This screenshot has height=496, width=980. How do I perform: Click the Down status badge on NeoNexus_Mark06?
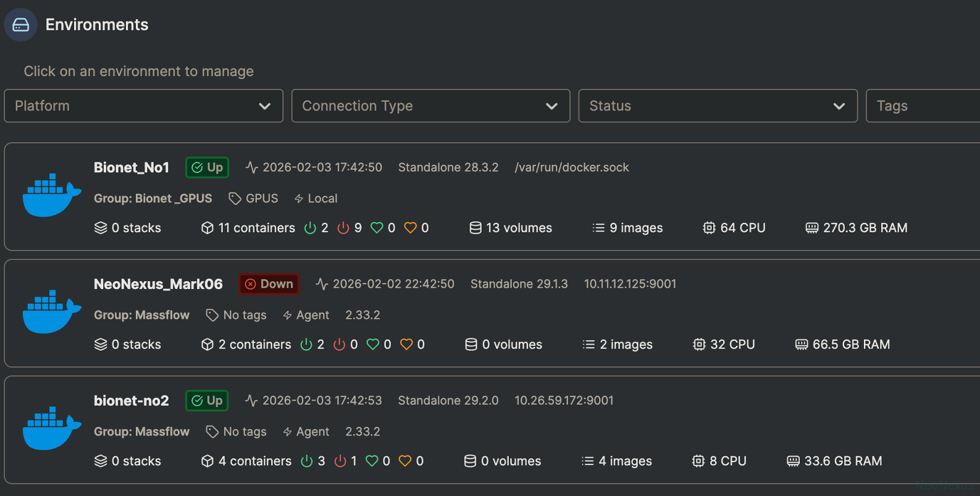(269, 284)
